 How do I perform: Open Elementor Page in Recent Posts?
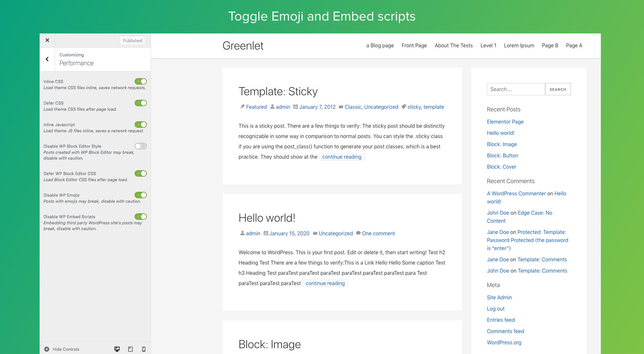click(x=505, y=122)
